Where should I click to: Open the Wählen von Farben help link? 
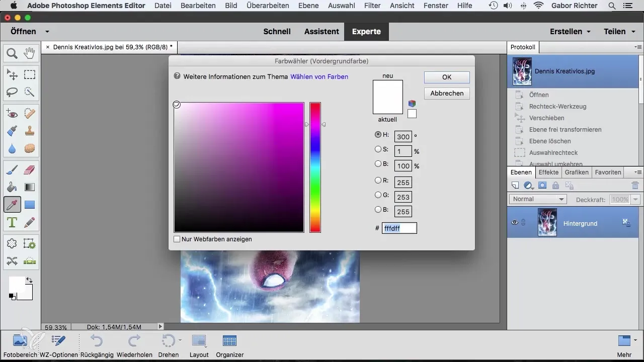tap(319, 77)
